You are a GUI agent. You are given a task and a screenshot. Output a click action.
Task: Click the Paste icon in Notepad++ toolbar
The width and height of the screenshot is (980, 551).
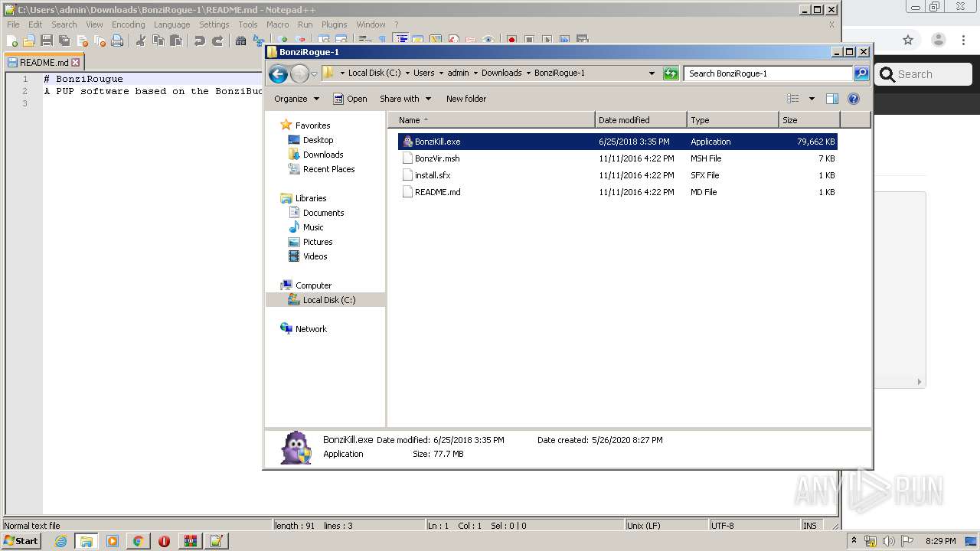pyautogui.click(x=176, y=41)
